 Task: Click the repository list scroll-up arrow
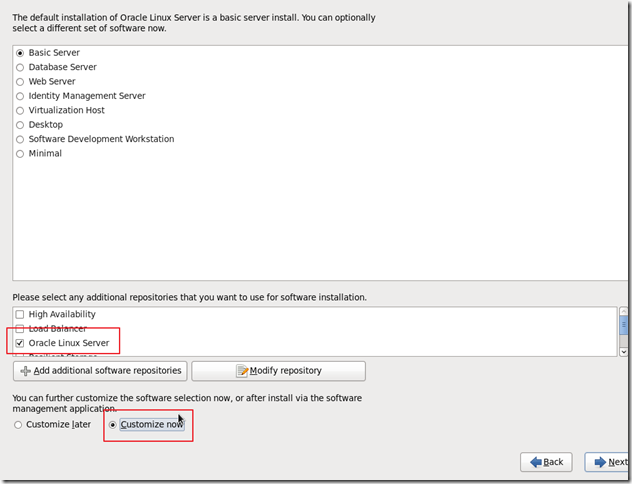click(x=624, y=313)
